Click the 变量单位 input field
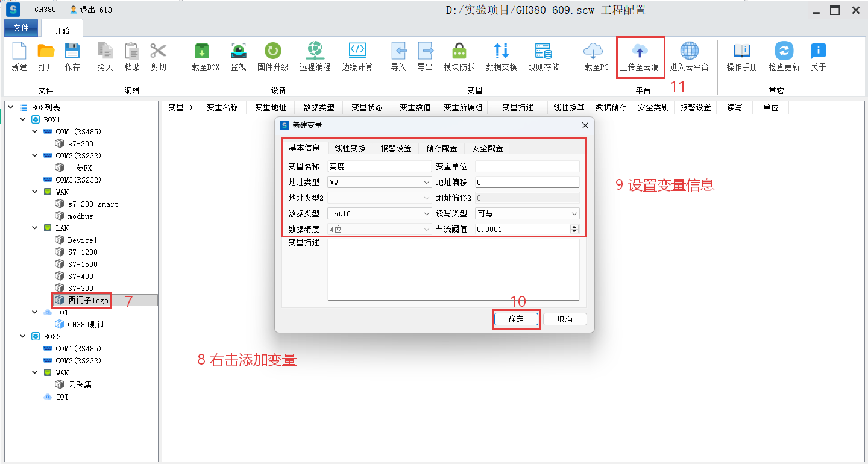This screenshot has height=464, width=868. pyautogui.click(x=527, y=166)
